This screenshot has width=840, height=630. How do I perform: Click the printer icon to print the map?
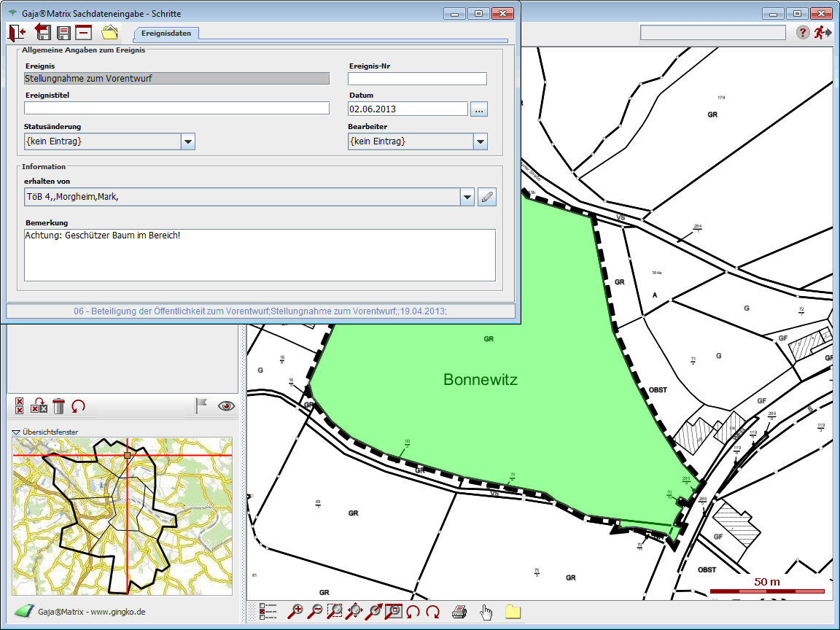coord(459,612)
